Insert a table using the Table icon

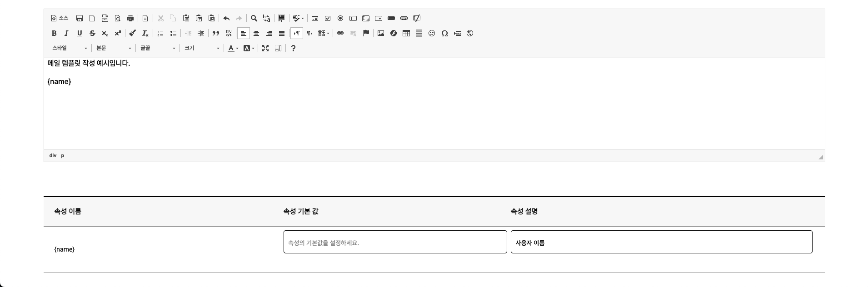(406, 33)
